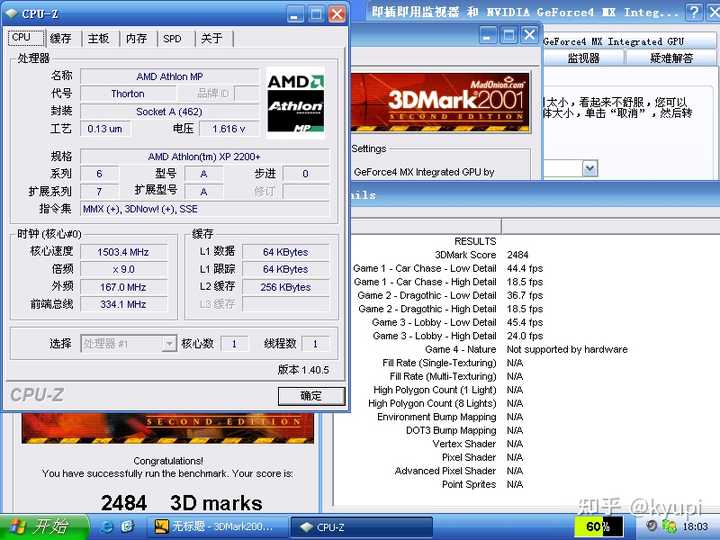Click the 334.1 MHz front side bus value
Image resolution: width=720 pixels, height=540 pixels.
click(x=123, y=304)
